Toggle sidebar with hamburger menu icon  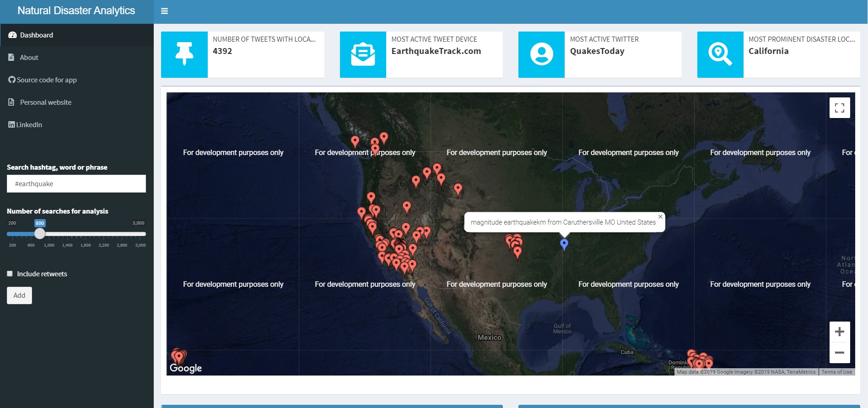(164, 11)
